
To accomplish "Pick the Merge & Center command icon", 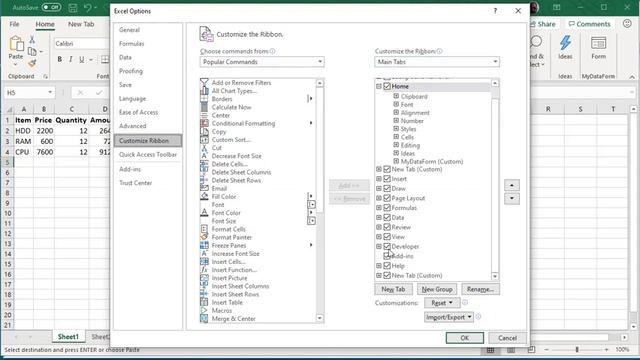I will click(204, 319).
